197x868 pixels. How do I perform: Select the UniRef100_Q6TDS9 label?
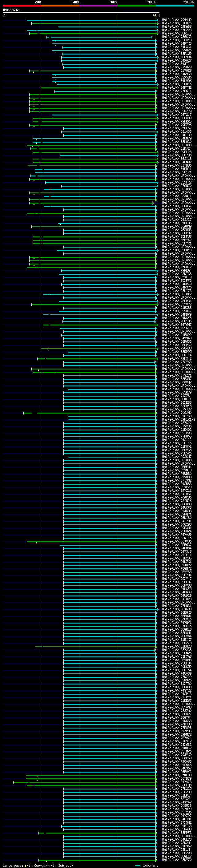click(177, 778)
